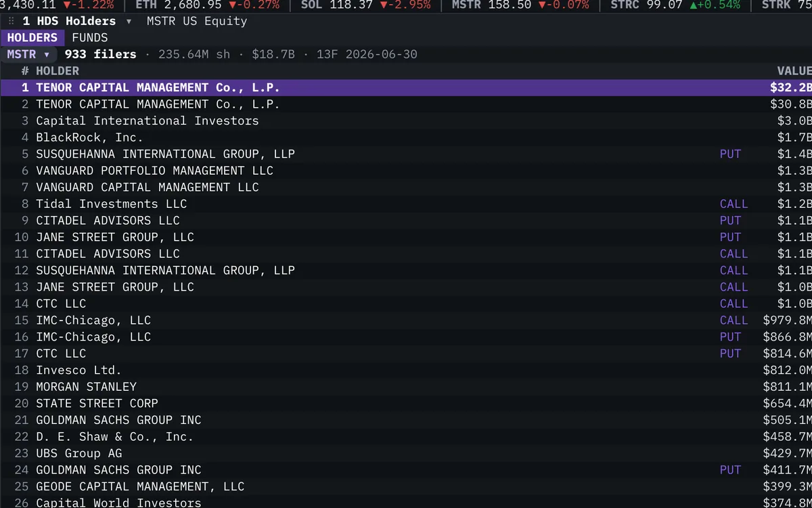812x508 pixels.
Task: Select the highlighted Tenor Capital row valued $32.2B
Action: pyautogui.click(x=406, y=87)
